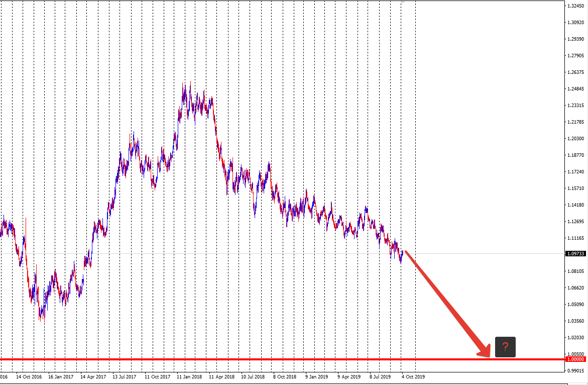This screenshot has height=385, width=588.
Task: Click the 1.24845 price axis label
Action: coord(575,89)
